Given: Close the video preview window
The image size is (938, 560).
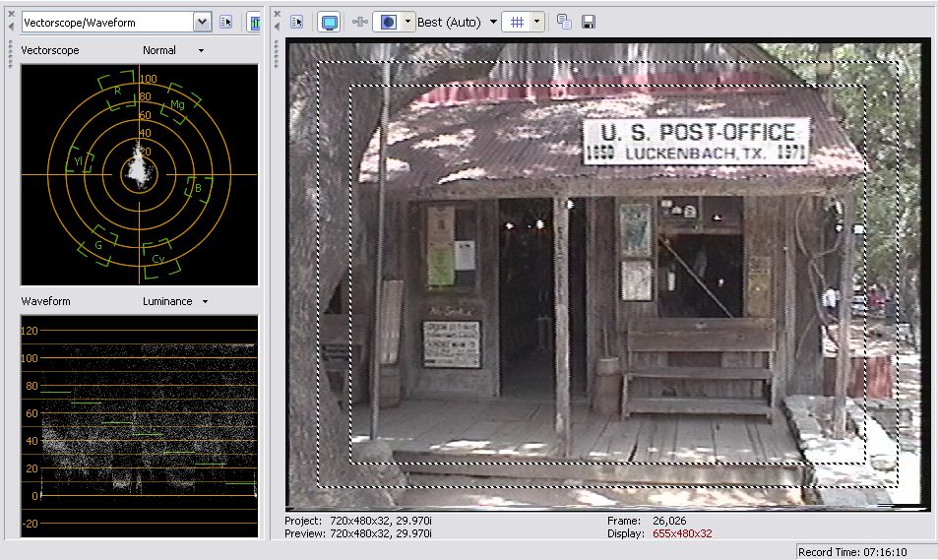Looking at the screenshot, I should coord(277,13).
